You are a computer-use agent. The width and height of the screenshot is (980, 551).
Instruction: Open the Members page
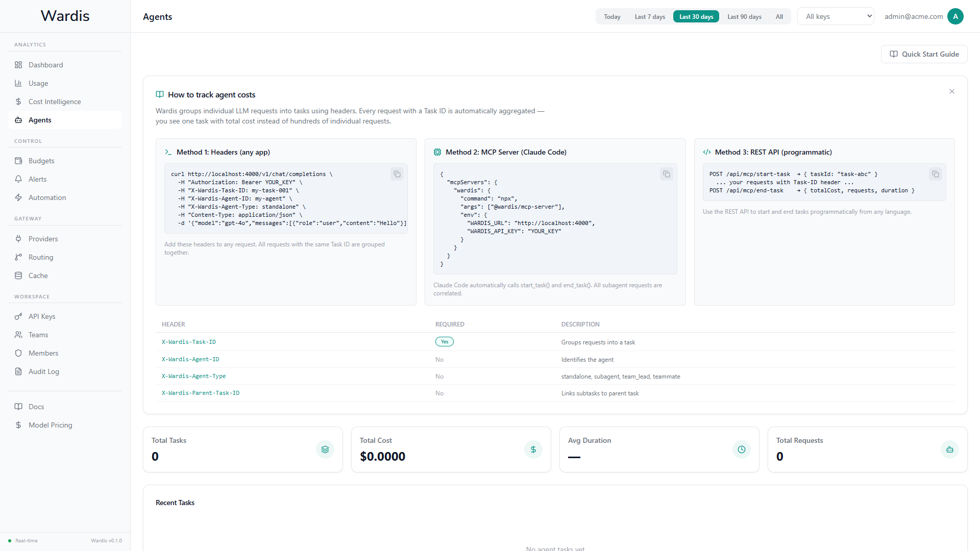pos(65,353)
